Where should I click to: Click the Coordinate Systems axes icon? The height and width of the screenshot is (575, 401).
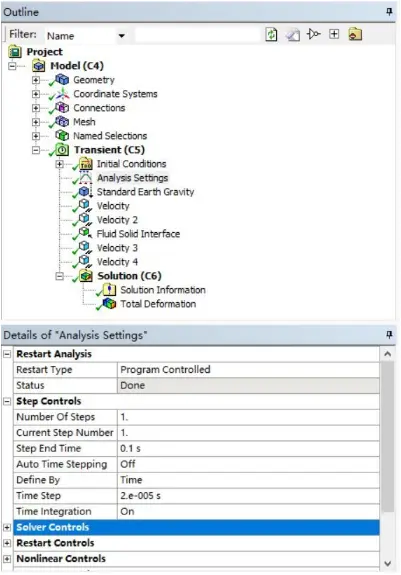point(62,94)
